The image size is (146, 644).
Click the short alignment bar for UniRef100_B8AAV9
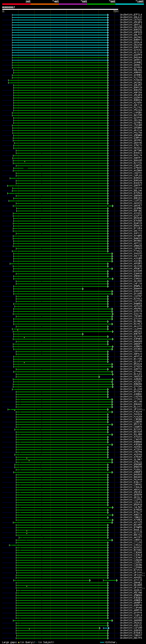[48, 289]
